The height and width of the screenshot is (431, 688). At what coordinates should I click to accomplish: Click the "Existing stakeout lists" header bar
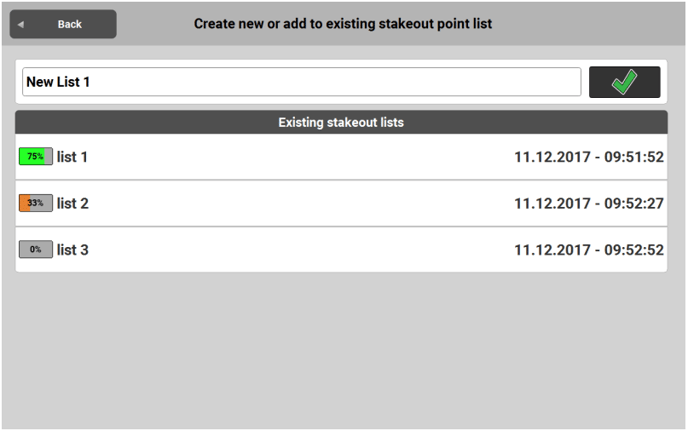341,122
